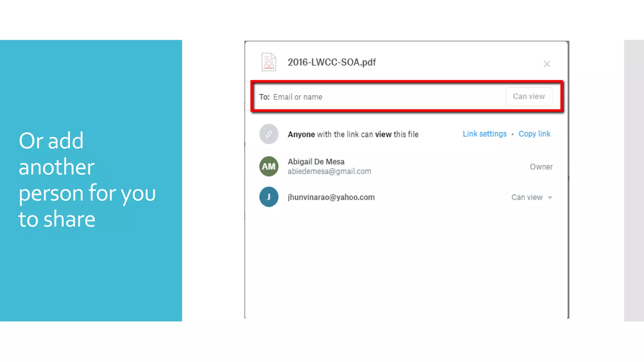Click the abiedemesa@gmail.com email address

(329, 171)
